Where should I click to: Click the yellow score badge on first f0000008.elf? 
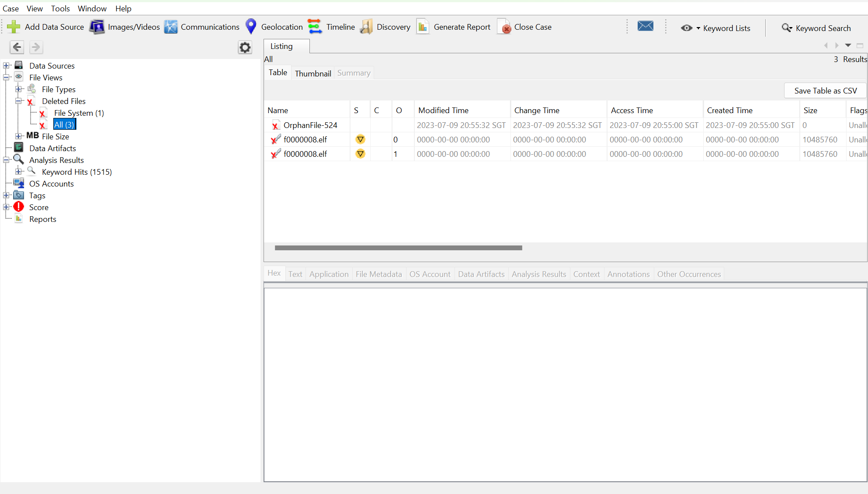pos(360,139)
